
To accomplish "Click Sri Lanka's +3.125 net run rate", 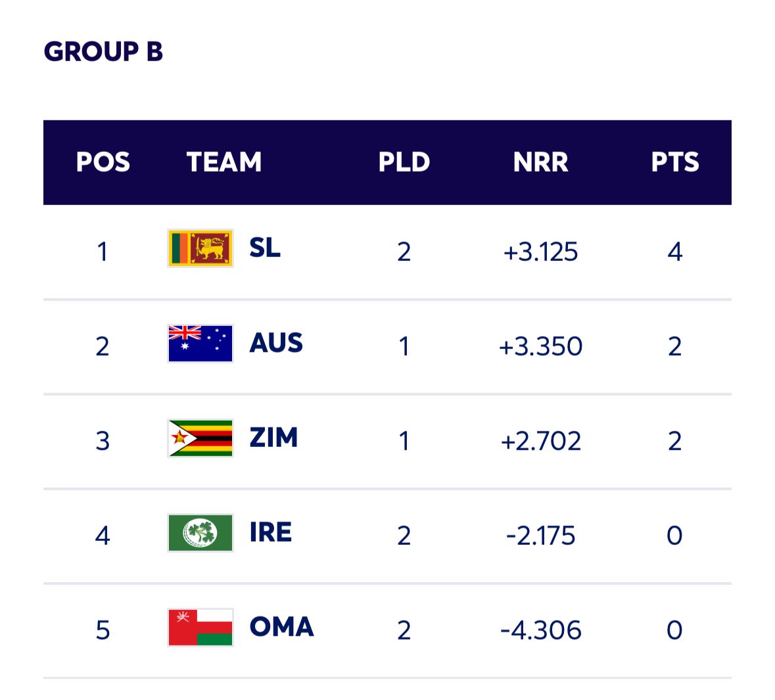I will click(540, 252).
